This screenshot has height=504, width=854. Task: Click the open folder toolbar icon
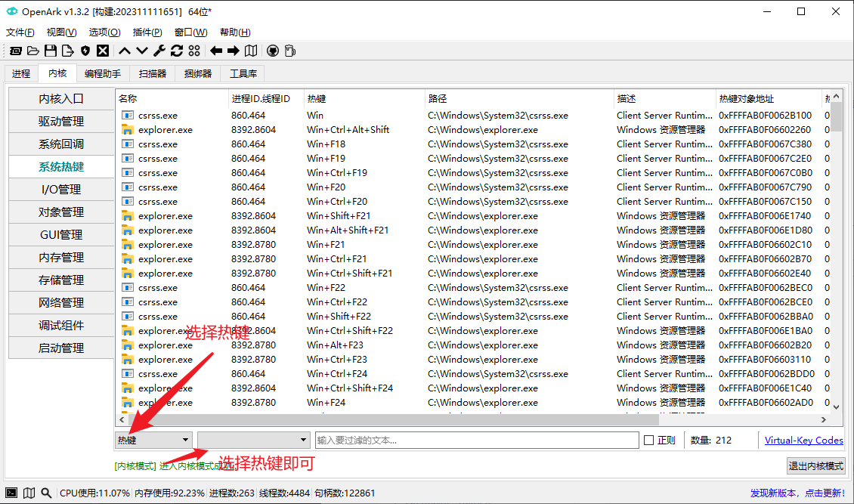coord(32,51)
